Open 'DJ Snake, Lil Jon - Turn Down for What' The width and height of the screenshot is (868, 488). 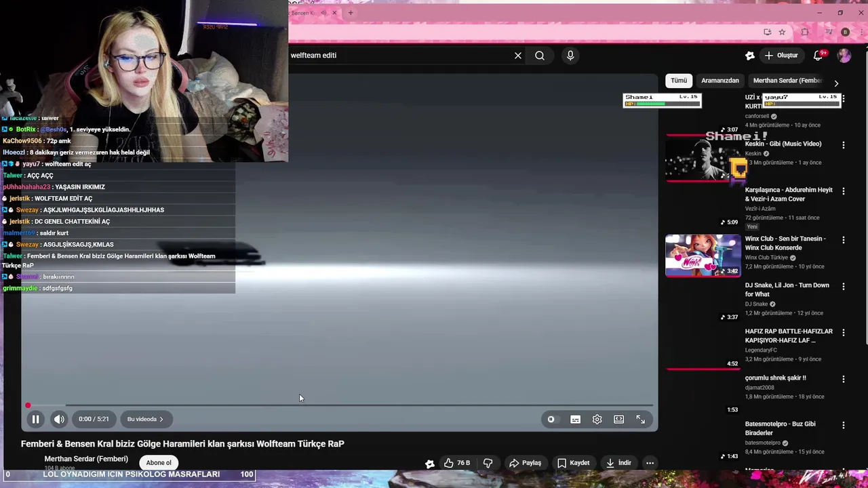(x=787, y=289)
